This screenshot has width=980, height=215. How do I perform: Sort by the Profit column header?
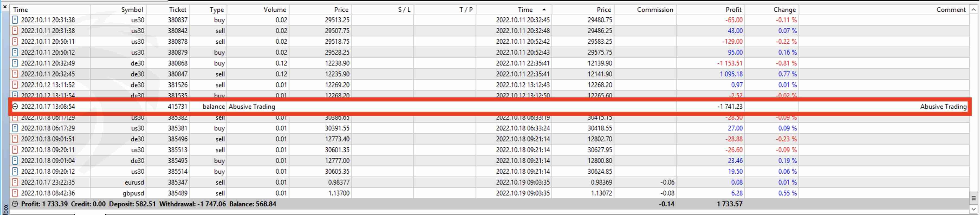[x=710, y=9]
